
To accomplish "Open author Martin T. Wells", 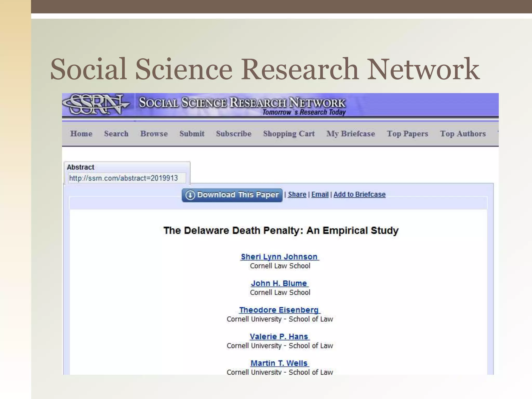I will [x=280, y=363].
